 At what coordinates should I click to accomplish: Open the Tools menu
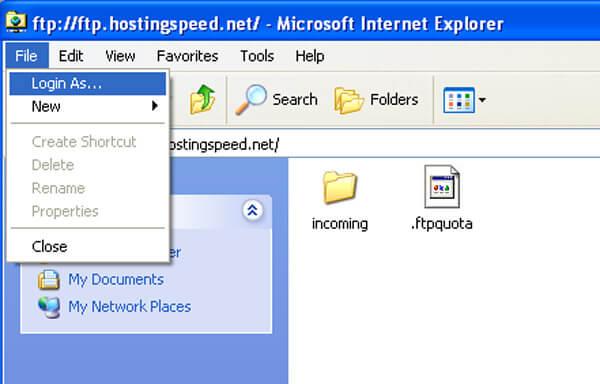257,56
